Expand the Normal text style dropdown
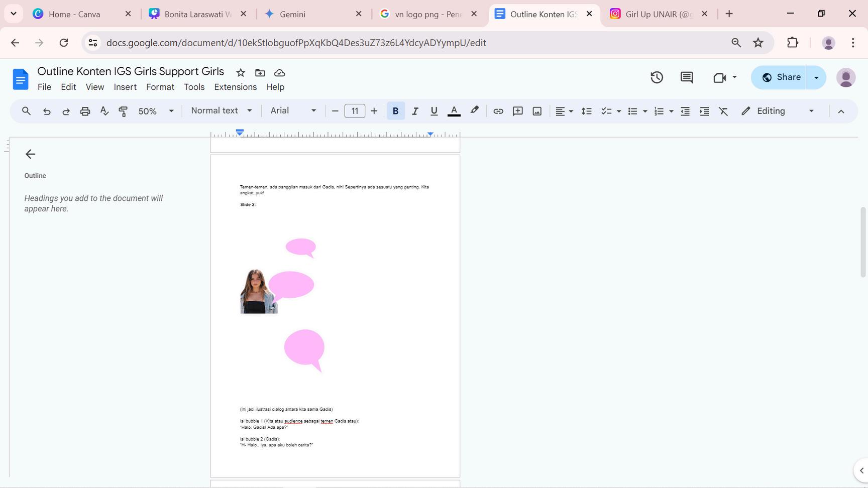Viewport: 868px width, 488px height. click(221, 111)
